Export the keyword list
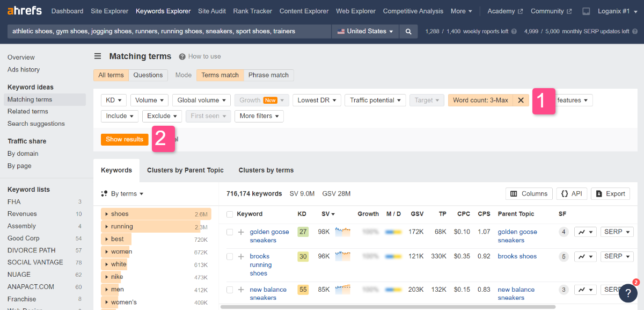 click(x=610, y=193)
